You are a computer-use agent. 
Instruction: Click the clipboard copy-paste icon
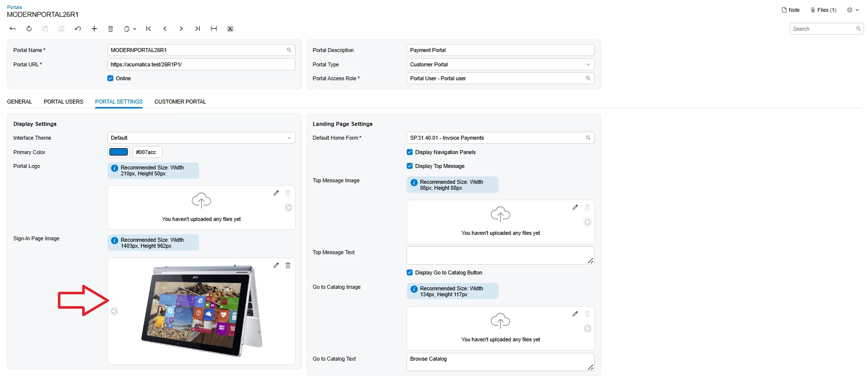pyautogui.click(x=127, y=29)
